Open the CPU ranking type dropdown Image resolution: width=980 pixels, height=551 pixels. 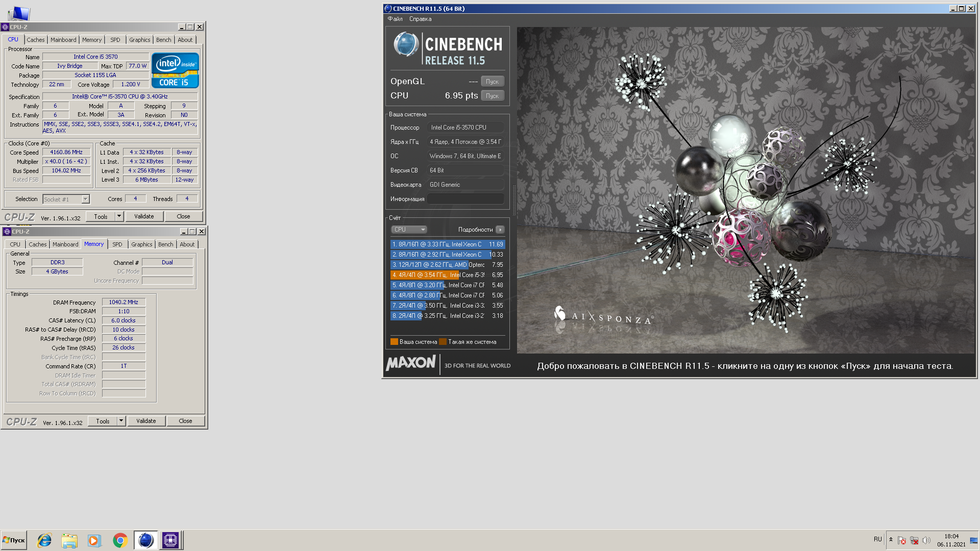coord(409,230)
